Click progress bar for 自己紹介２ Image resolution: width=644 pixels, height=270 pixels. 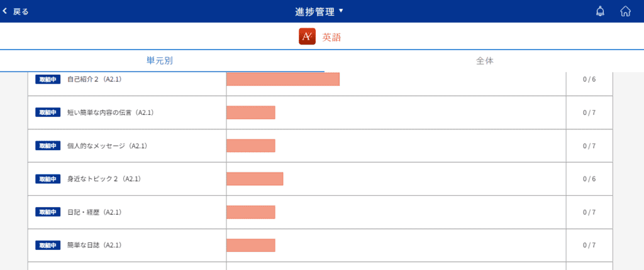click(283, 79)
